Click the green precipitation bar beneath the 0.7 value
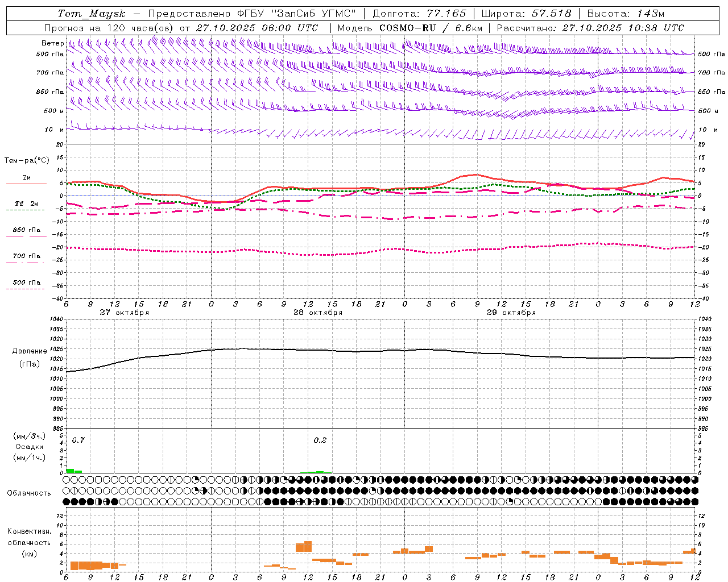 70,471
